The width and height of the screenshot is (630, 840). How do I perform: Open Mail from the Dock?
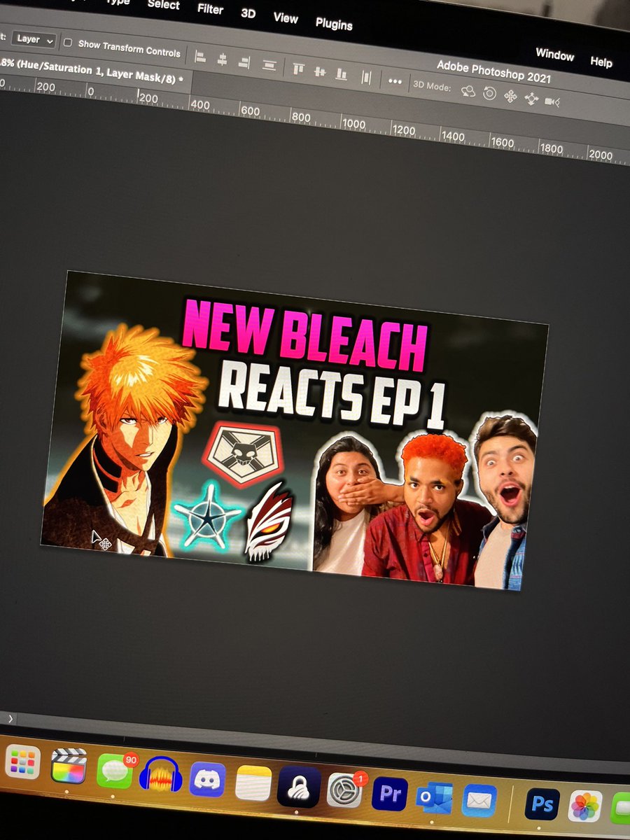coord(479,801)
